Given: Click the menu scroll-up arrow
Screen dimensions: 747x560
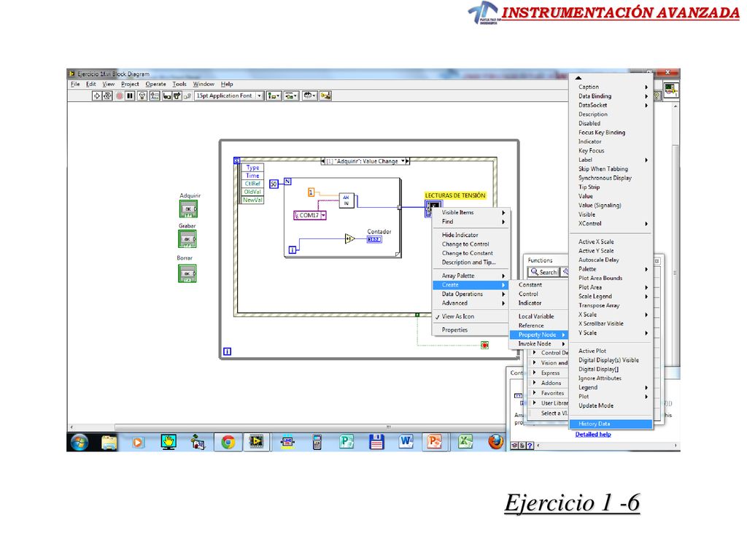Looking at the screenshot, I should point(578,77).
